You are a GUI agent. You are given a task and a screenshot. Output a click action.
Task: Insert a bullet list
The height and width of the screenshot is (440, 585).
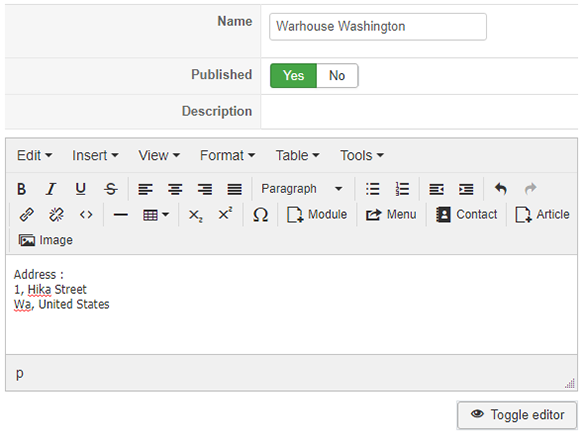tap(373, 189)
